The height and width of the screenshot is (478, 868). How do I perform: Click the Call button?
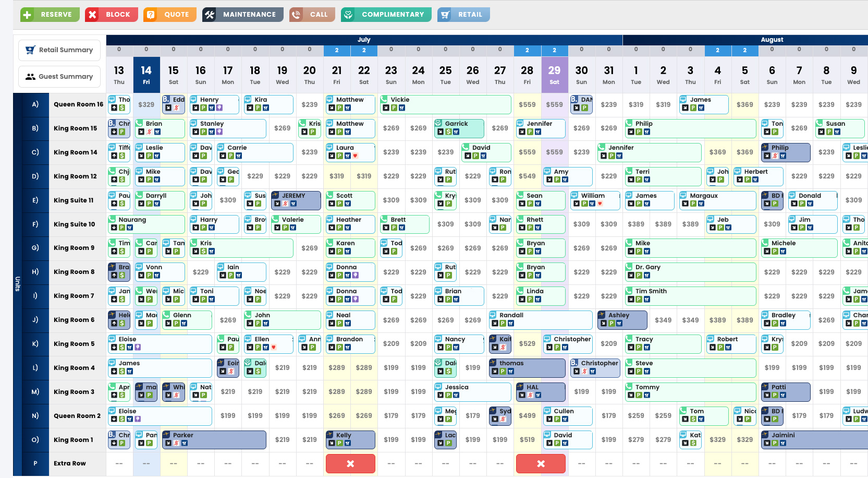click(312, 15)
